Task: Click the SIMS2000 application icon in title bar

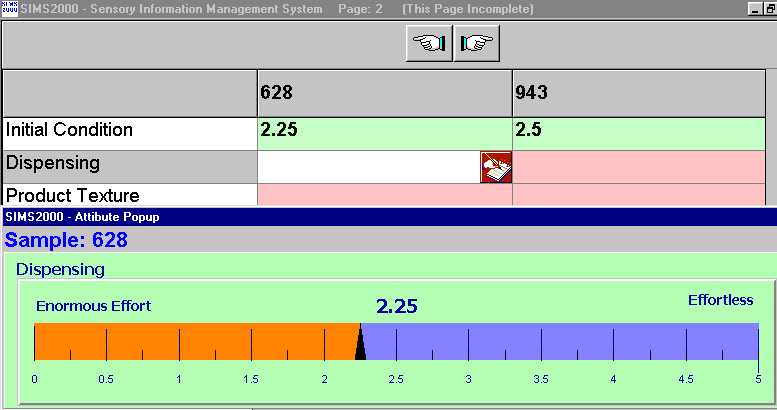Action: pyautogui.click(x=8, y=8)
